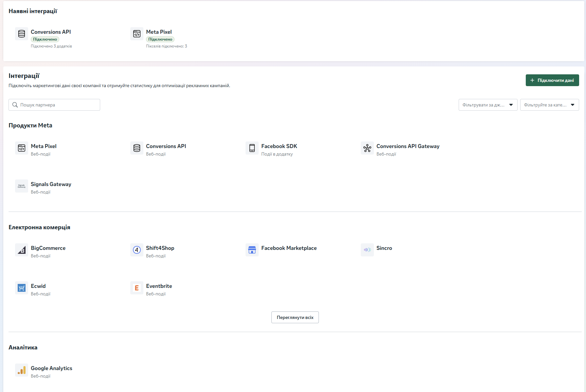Select the Sincro integration name
Image resolution: width=586 pixels, height=392 pixels.
(x=384, y=248)
